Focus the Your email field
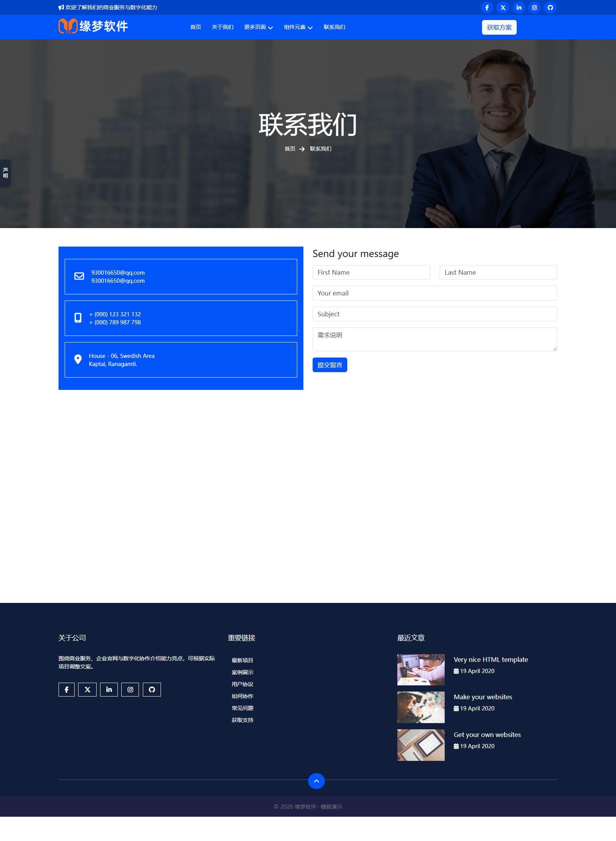Viewport: 616px width, 841px height. point(435,293)
